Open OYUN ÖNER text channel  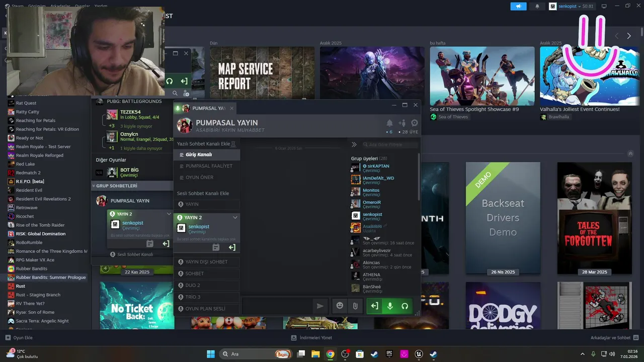(x=207, y=177)
